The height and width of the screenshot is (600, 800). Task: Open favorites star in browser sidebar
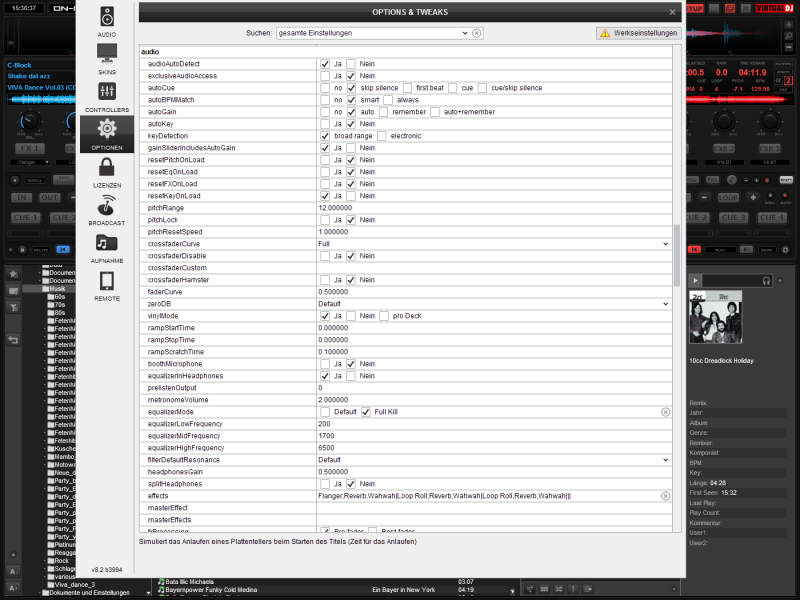pos(14,274)
